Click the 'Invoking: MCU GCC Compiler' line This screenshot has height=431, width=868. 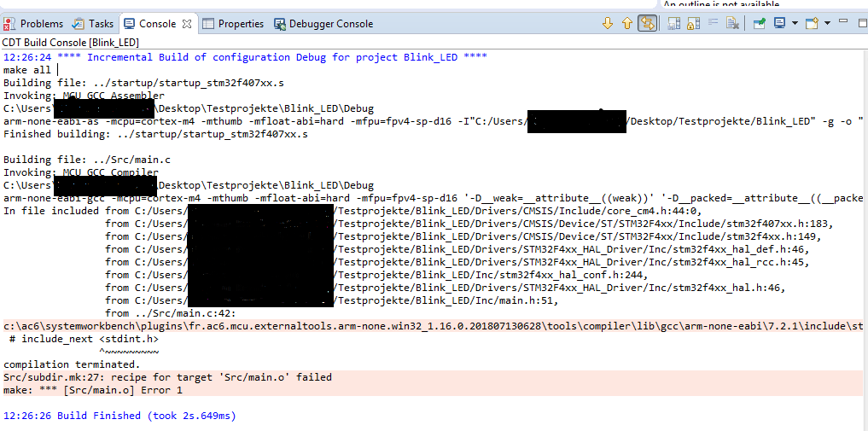click(x=81, y=172)
